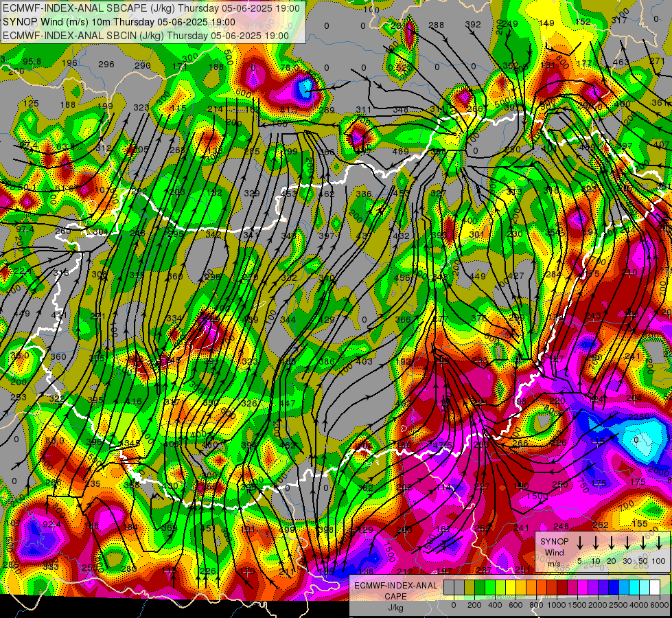The width and height of the screenshot is (672, 618).
Task: Pick the dark red 1000 swatch in CAPE legend
Action: [562, 588]
